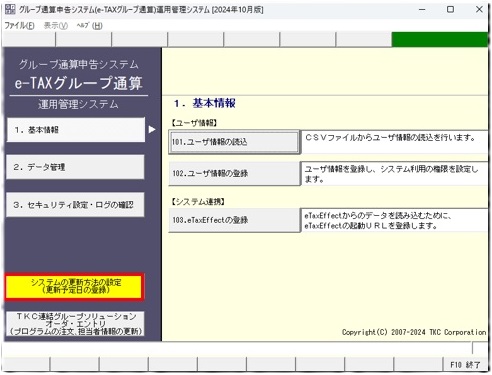Select 2. データ管理 in the sidebar

pyautogui.click(x=75, y=167)
